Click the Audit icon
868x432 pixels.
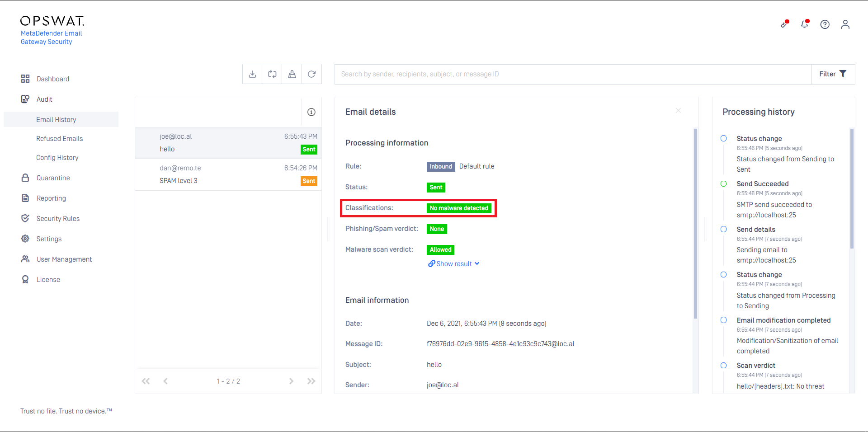coord(25,99)
